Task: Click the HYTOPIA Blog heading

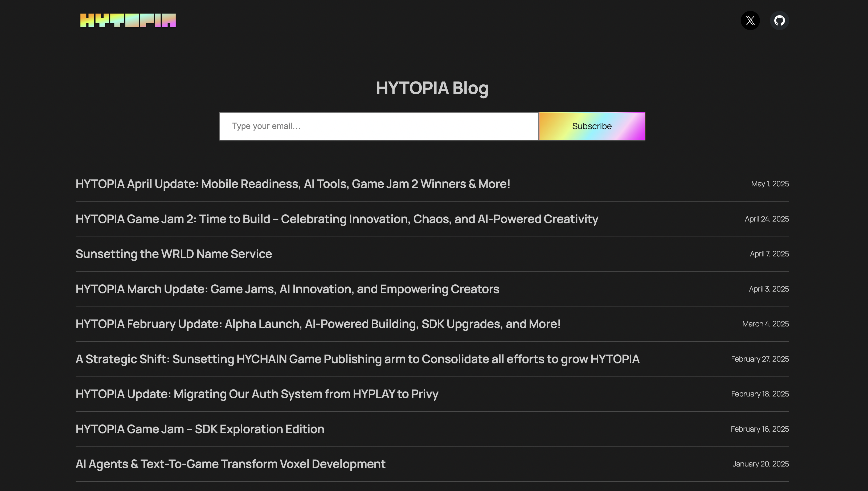Action: coord(432,88)
